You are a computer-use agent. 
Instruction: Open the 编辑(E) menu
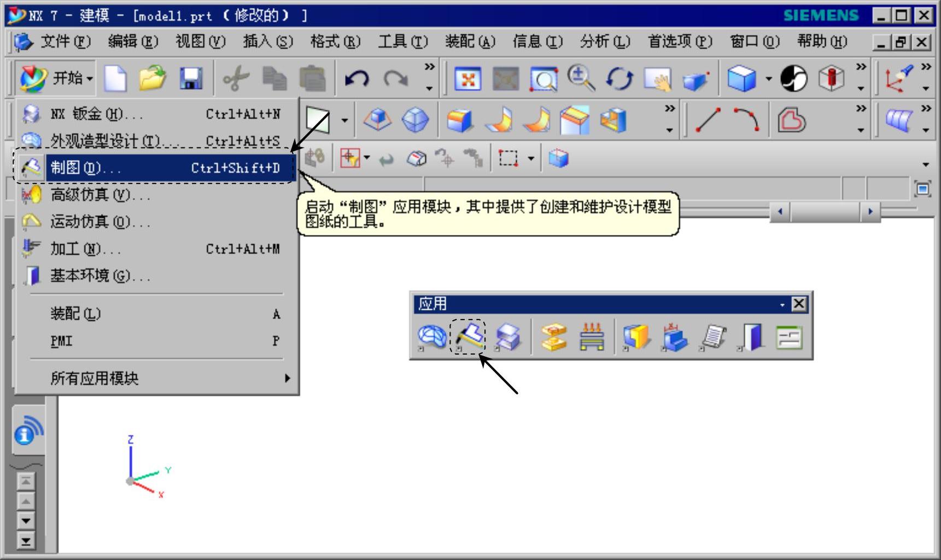(x=133, y=42)
